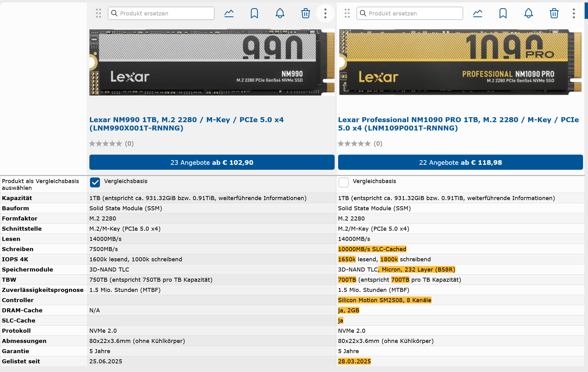This screenshot has height=372, width=588.
Task: Click highlighted listing date 28.03.2025
Action: [354, 361]
